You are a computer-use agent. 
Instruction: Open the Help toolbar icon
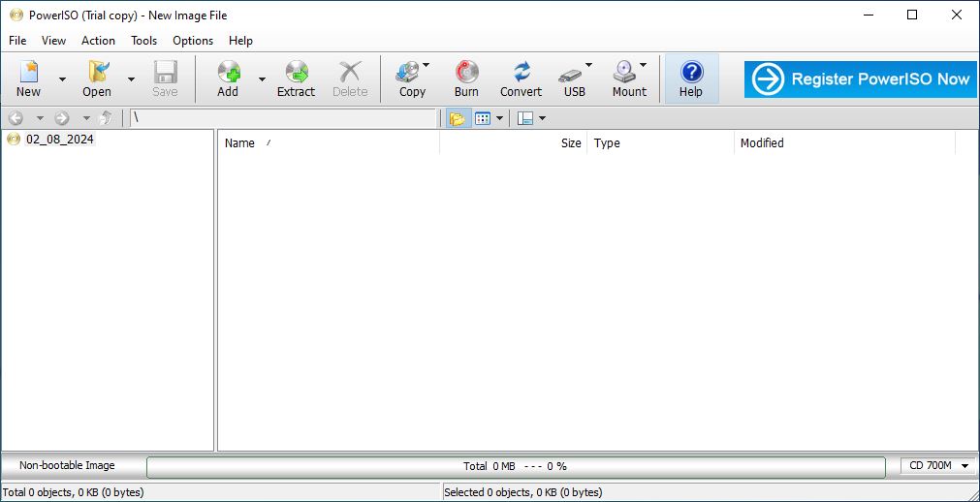[x=691, y=78]
